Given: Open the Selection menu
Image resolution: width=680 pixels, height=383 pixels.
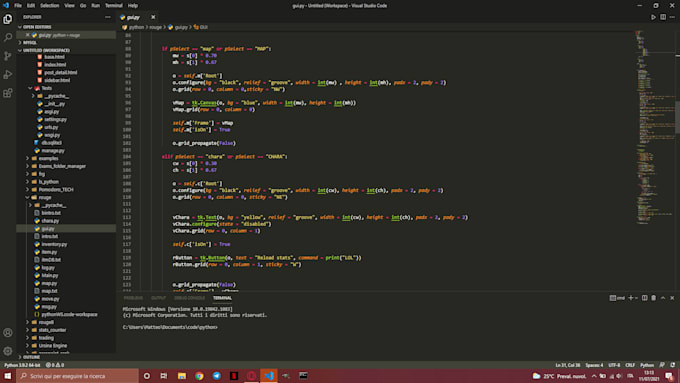Looking at the screenshot, I should [49, 6].
